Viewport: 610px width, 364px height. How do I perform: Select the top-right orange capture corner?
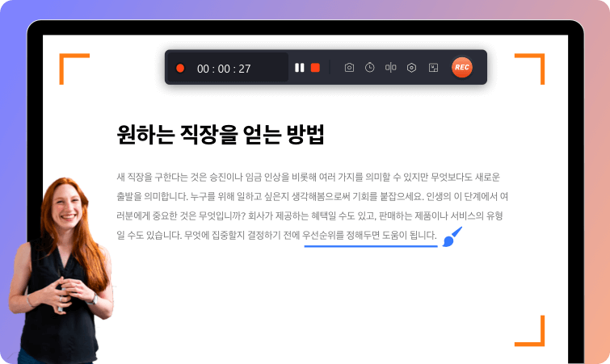point(532,65)
